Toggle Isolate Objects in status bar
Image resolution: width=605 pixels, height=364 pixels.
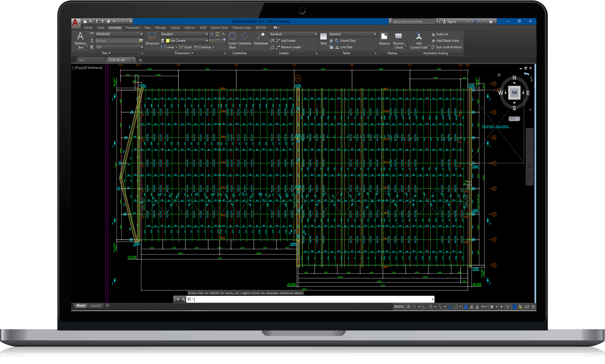point(508,307)
